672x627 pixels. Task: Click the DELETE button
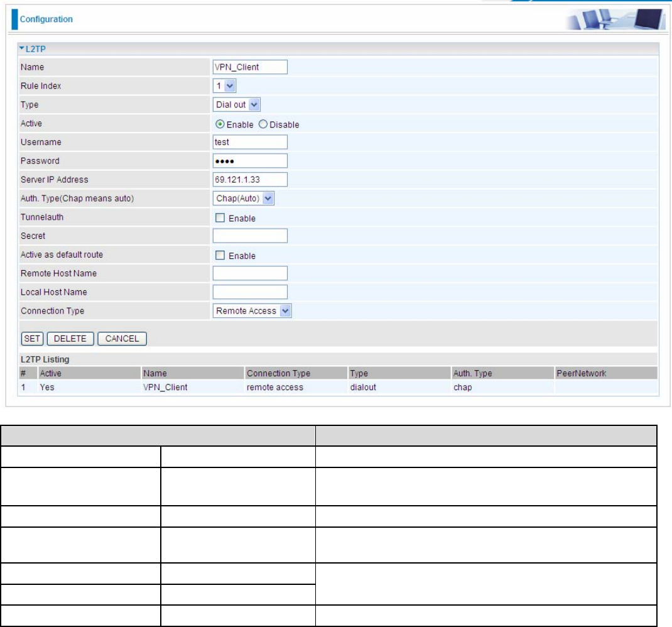[x=70, y=339]
